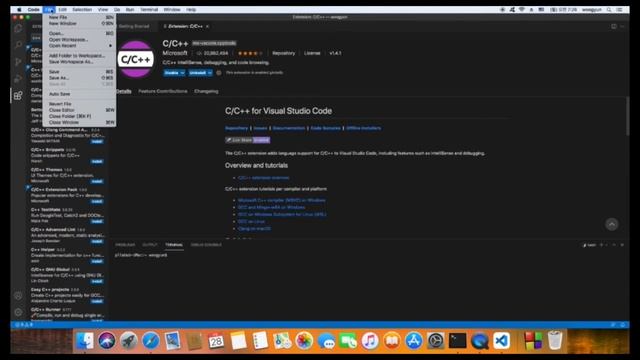
Task: Close the terminal panel
Action: 622,245
